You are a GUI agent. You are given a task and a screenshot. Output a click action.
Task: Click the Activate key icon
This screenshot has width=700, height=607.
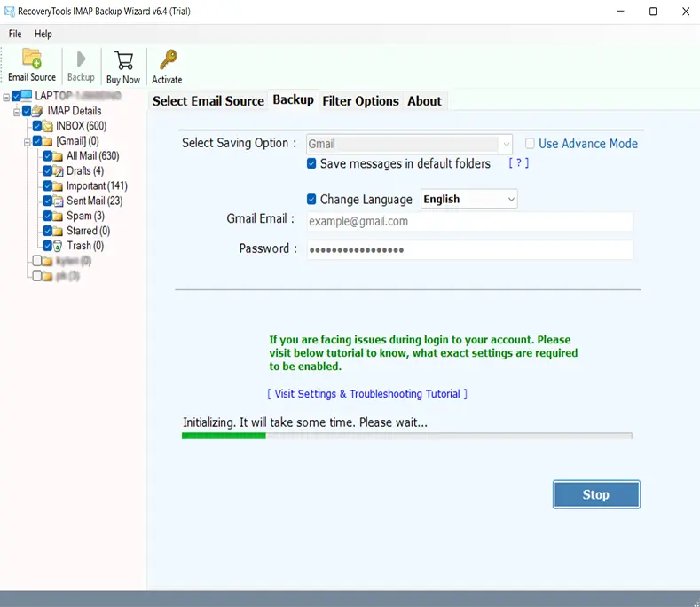(169, 59)
